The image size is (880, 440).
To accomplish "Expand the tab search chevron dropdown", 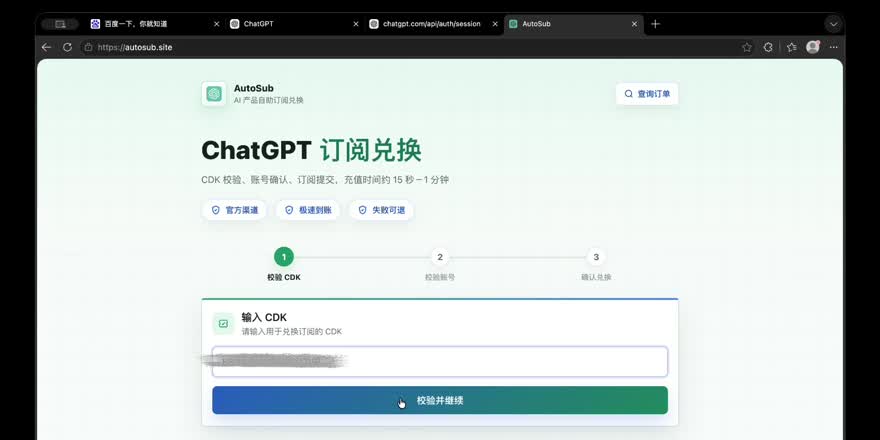I will pyautogui.click(x=833, y=24).
